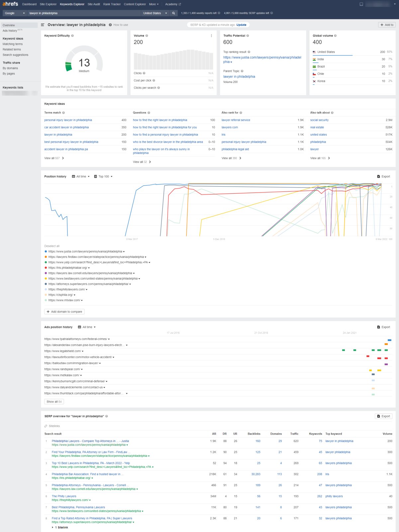Click the help icon next to Clicks
The image size is (399, 532).
point(144,73)
